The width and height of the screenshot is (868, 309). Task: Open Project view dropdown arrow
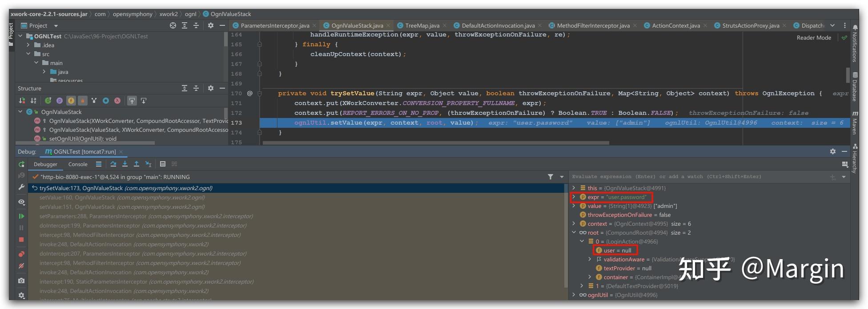pyautogui.click(x=56, y=26)
